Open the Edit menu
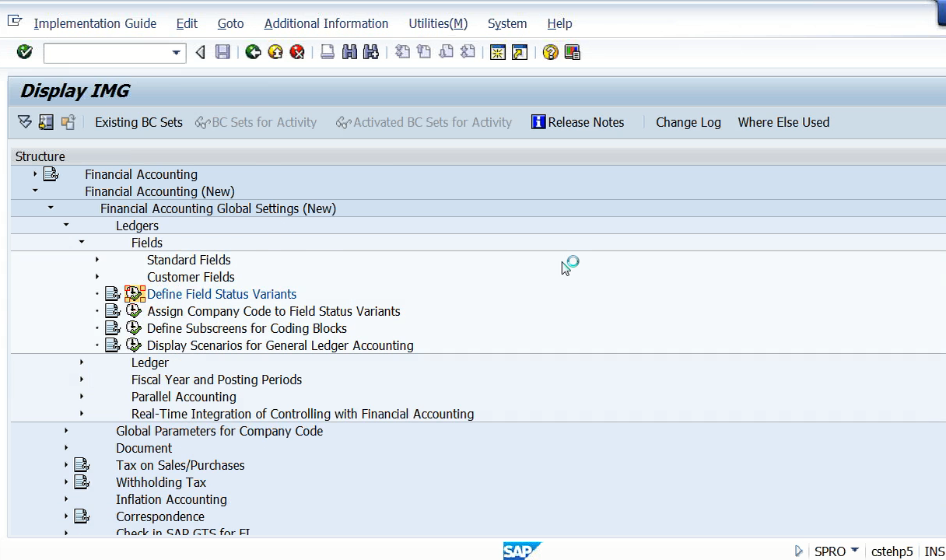Viewport: 946px width, 560px height. 187,23
